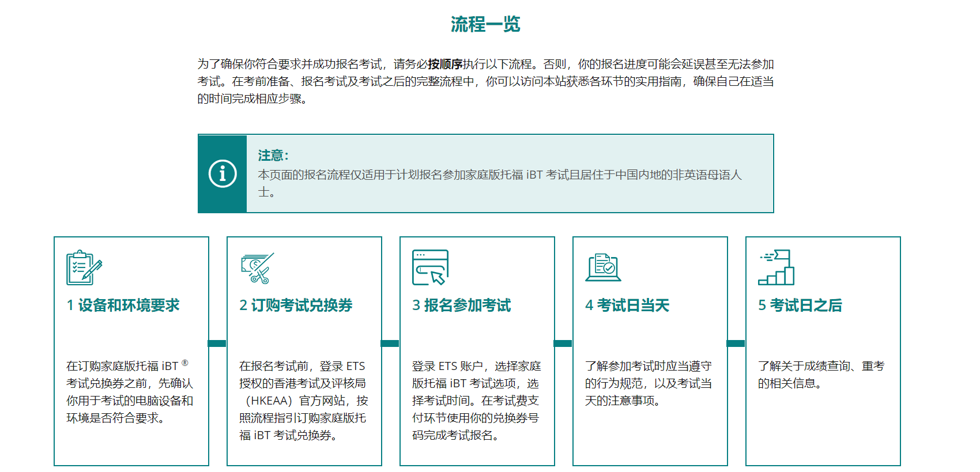Click the stairs flag icon for step 5
This screenshot has width=980, height=472.
[x=776, y=267]
